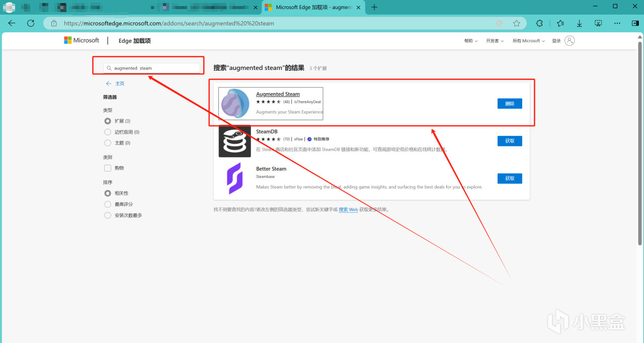The width and height of the screenshot is (644, 343).
Task: Select the 相关性 sort option
Action: pos(107,193)
